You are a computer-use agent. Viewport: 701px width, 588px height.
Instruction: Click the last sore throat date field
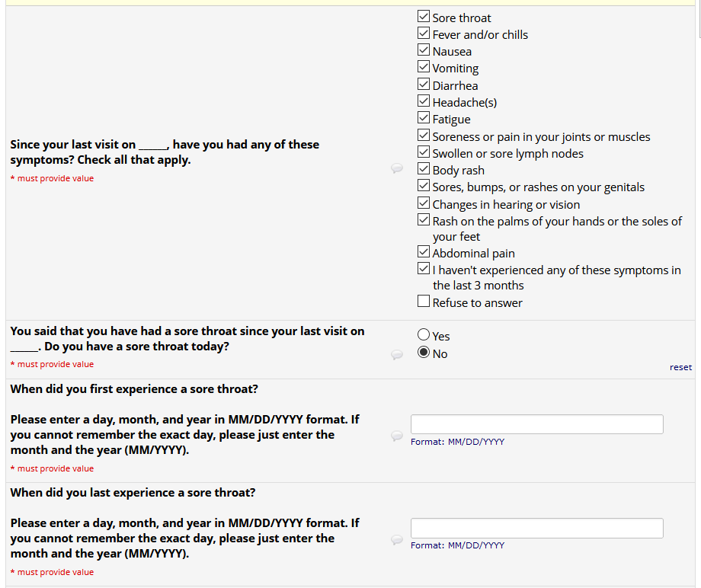(536, 528)
